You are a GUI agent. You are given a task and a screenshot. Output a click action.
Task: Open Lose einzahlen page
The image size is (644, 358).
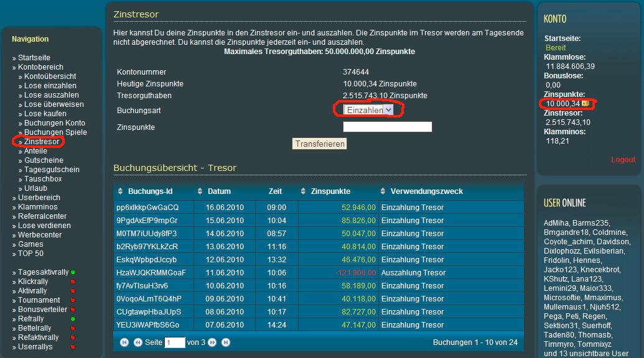pos(50,86)
